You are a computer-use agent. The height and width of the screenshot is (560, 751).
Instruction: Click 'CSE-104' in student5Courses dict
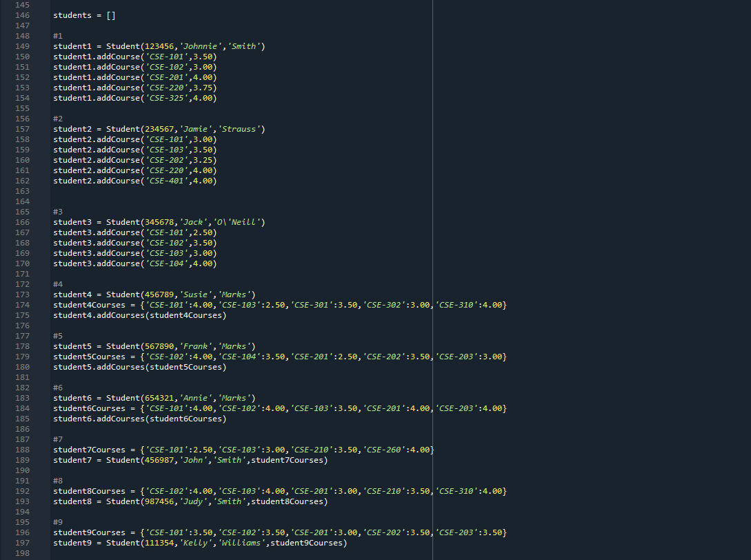239,357
